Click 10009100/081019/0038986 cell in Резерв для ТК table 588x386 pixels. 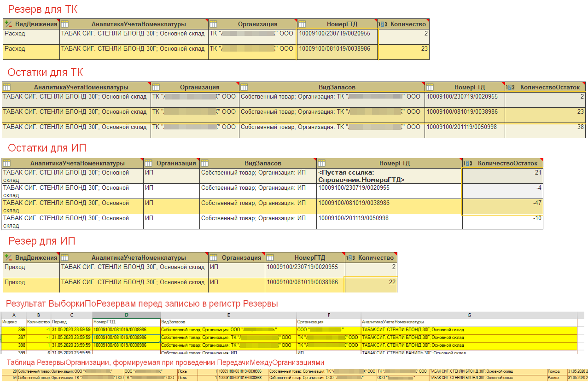338,52
